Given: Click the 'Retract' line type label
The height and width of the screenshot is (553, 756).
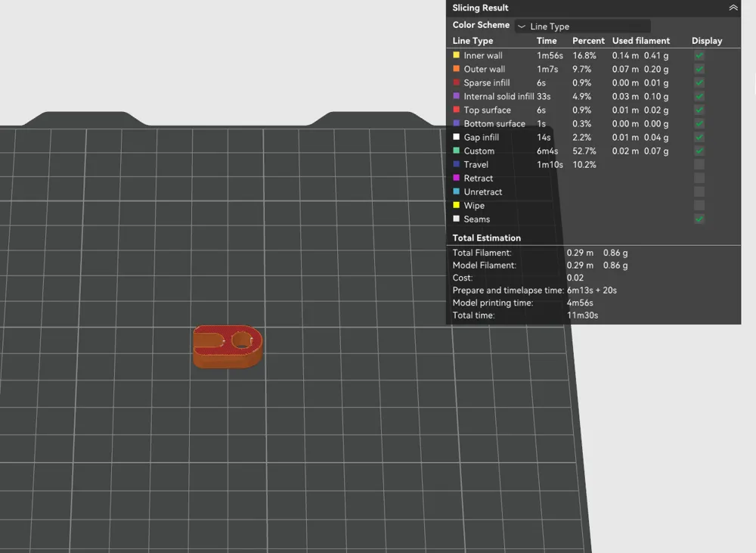Looking at the screenshot, I should point(479,178).
